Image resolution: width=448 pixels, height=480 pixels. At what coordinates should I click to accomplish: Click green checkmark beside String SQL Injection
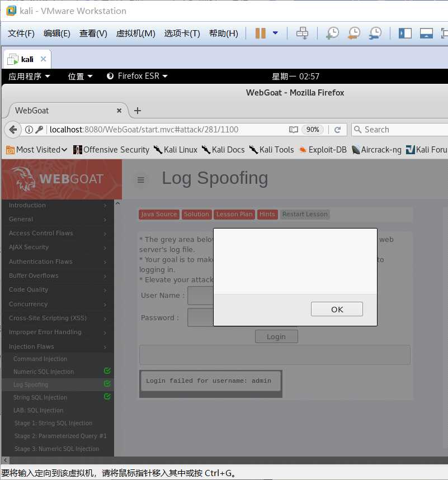click(107, 397)
